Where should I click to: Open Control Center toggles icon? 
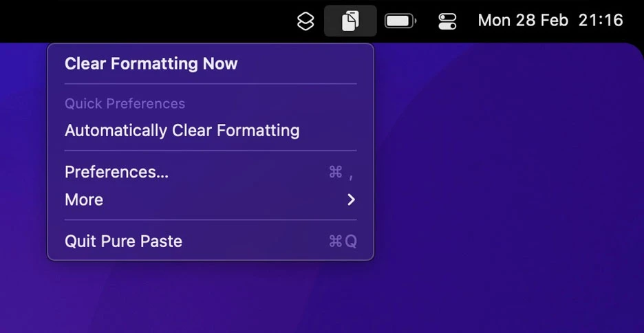point(447,21)
